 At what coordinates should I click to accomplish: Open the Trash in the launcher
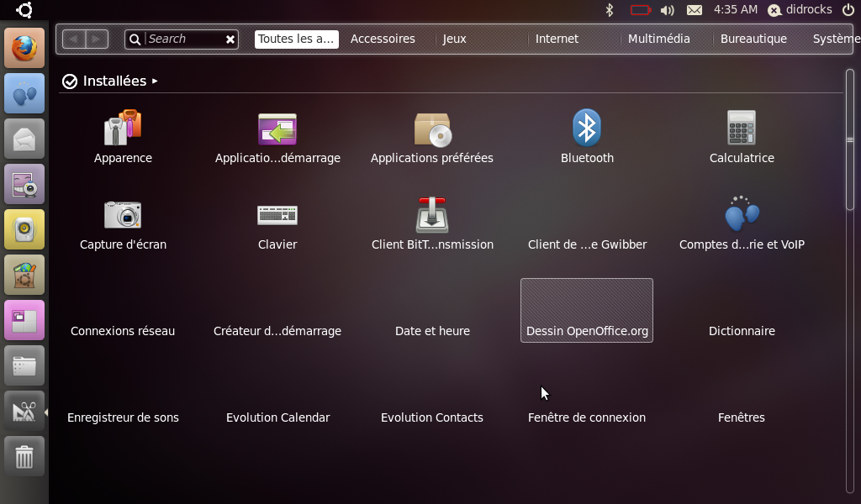[24, 456]
